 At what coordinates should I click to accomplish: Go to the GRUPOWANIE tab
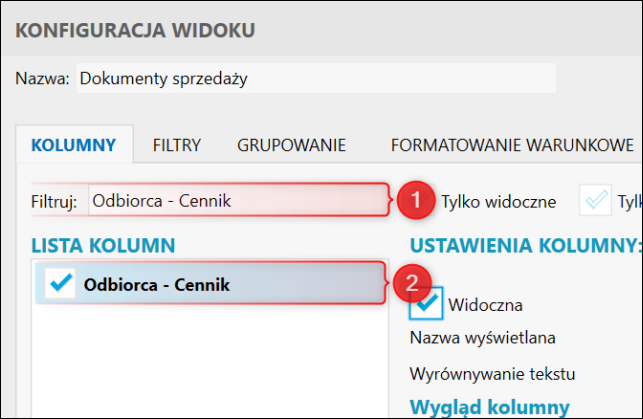291,145
